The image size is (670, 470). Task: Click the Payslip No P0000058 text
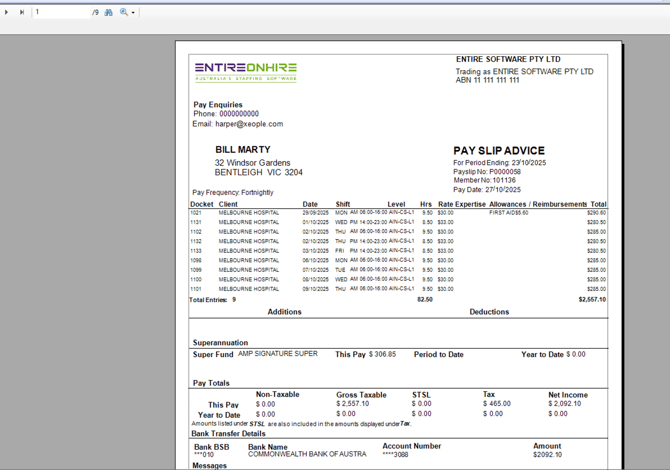coord(487,171)
